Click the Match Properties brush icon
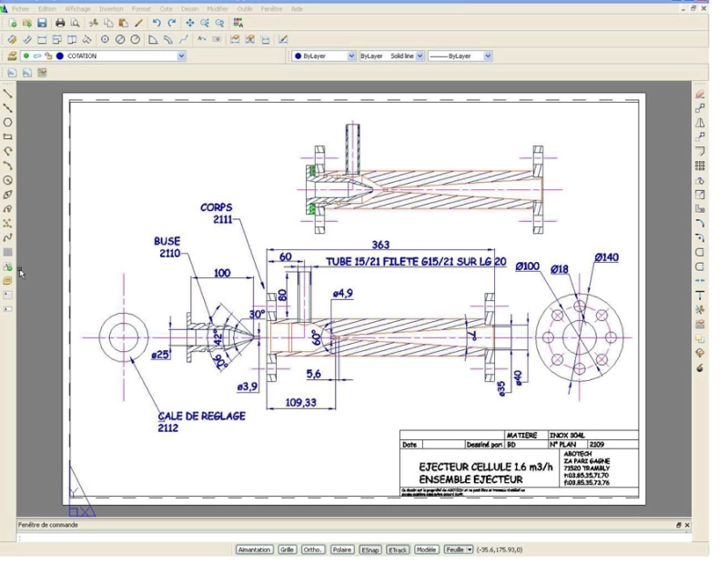Viewport: 728px width, 563px height. pos(138,23)
